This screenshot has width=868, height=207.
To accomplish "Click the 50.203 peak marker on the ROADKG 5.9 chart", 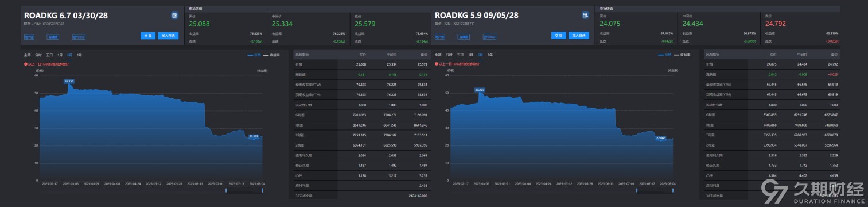I will 480,90.
